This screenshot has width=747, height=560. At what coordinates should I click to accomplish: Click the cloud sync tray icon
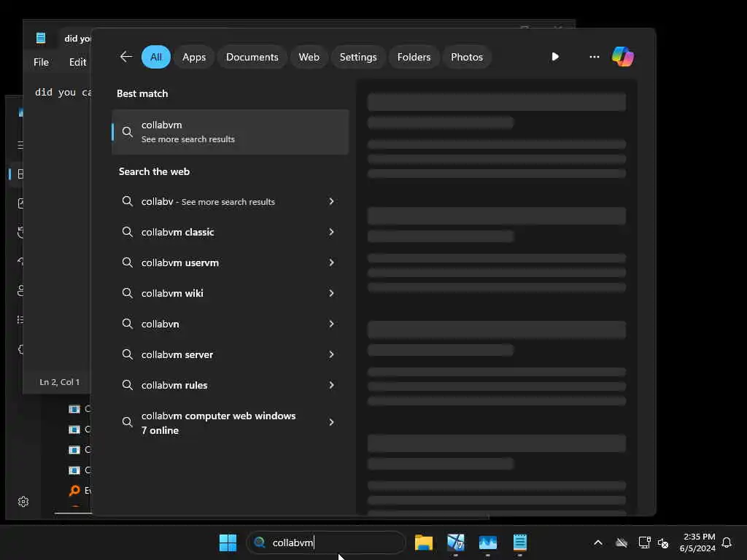[x=622, y=542]
